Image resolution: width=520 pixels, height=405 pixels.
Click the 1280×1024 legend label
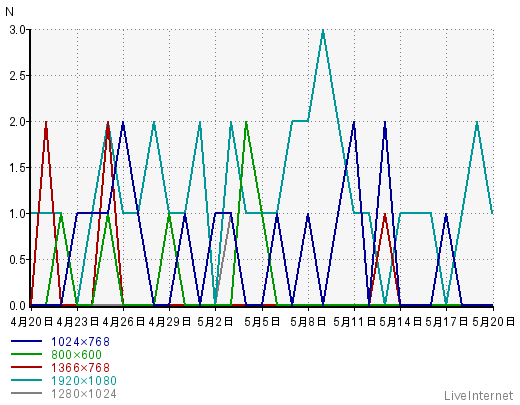pyautogui.click(x=84, y=394)
